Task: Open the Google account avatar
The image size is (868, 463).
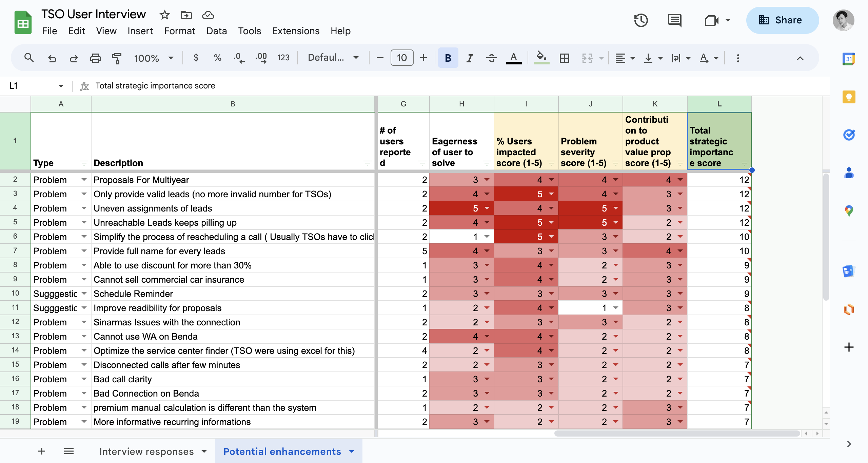Action: pyautogui.click(x=843, y=20)
